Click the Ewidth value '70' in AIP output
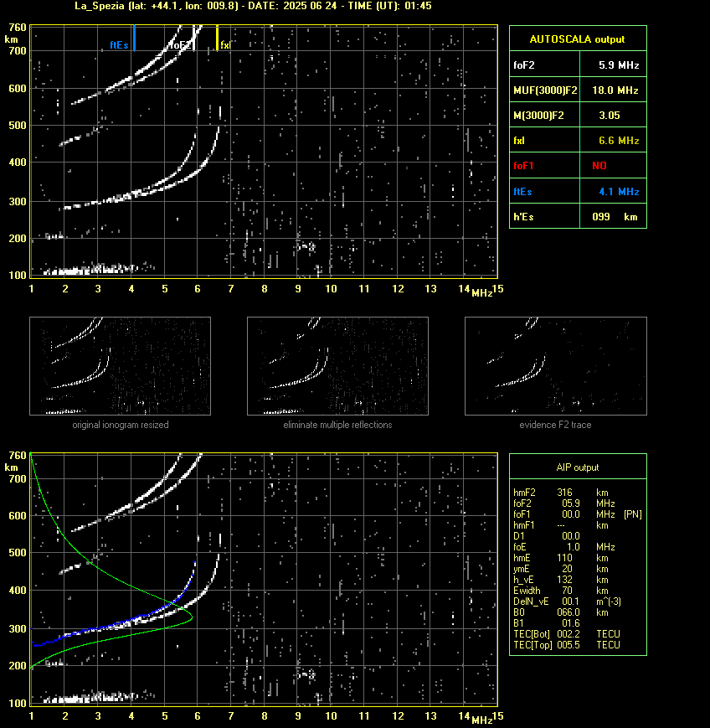 [567, 591]
